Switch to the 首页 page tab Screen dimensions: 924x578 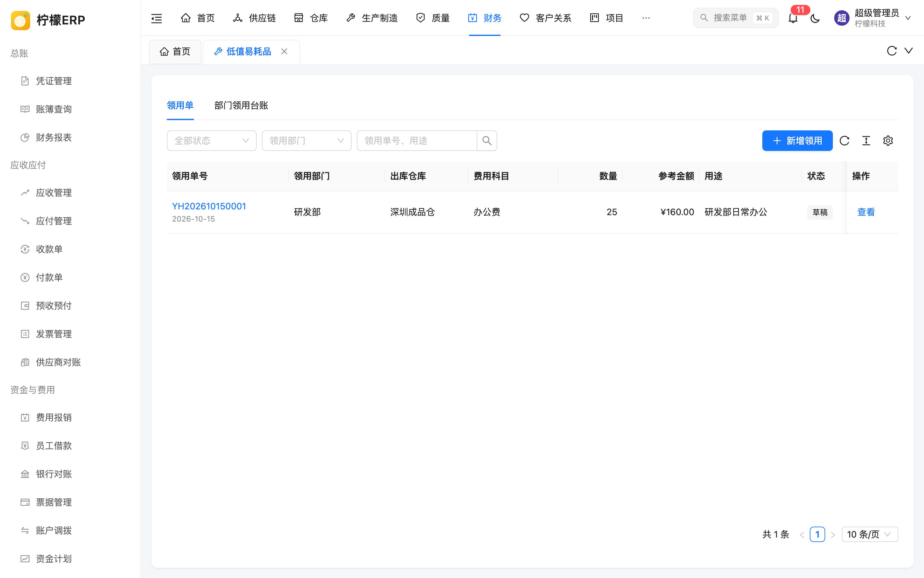pos(175,52)
